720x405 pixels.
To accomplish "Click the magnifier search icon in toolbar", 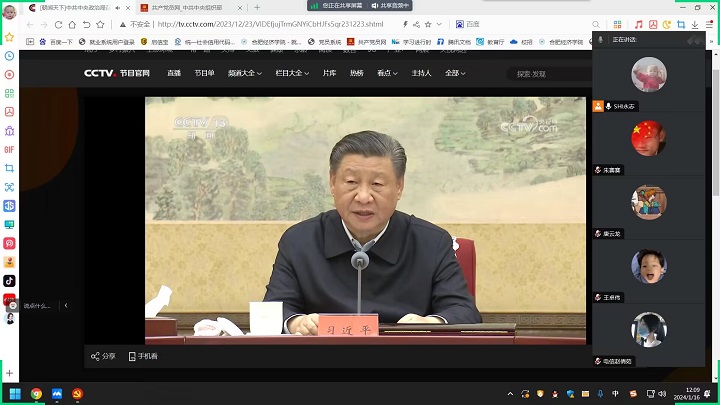I will 596,24.
